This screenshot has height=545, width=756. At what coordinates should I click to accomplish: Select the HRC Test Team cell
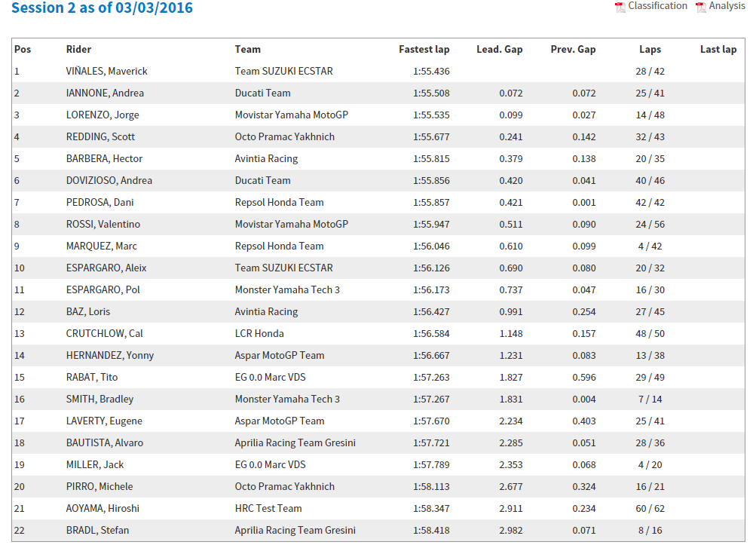(268, 509)
